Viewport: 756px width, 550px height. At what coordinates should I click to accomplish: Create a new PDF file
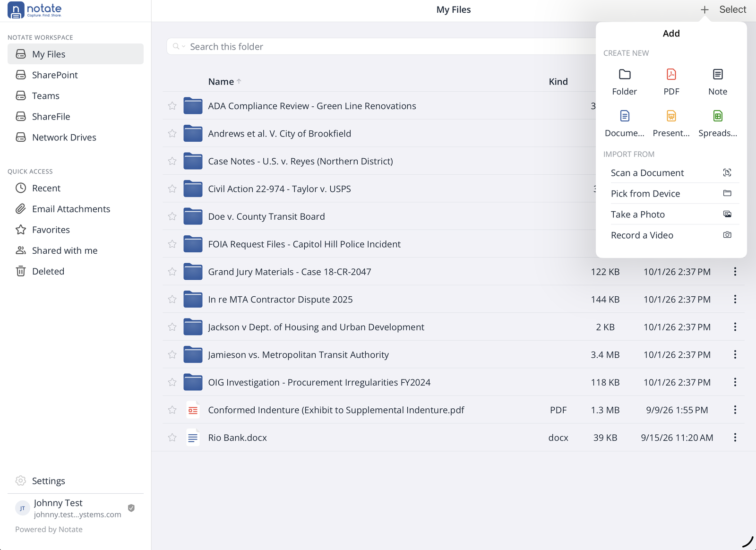pyautogui.click(x=671, y=82)
